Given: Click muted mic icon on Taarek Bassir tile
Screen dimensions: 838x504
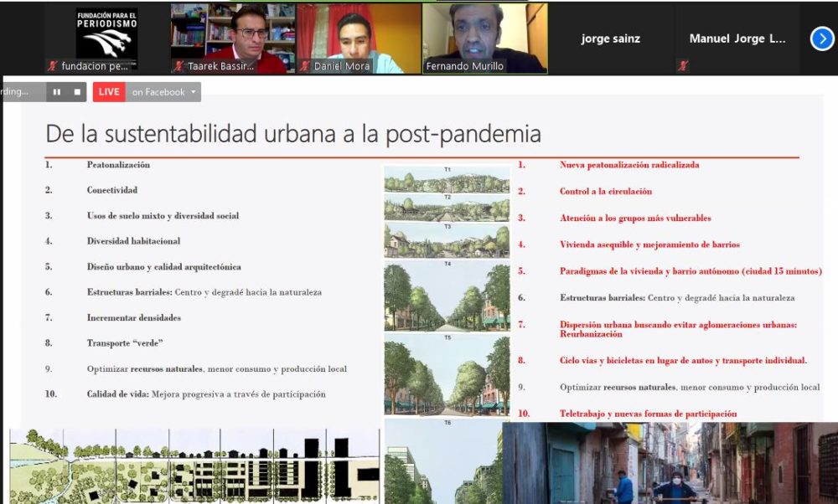Looking at the screenshot, I should click(178, 66).
